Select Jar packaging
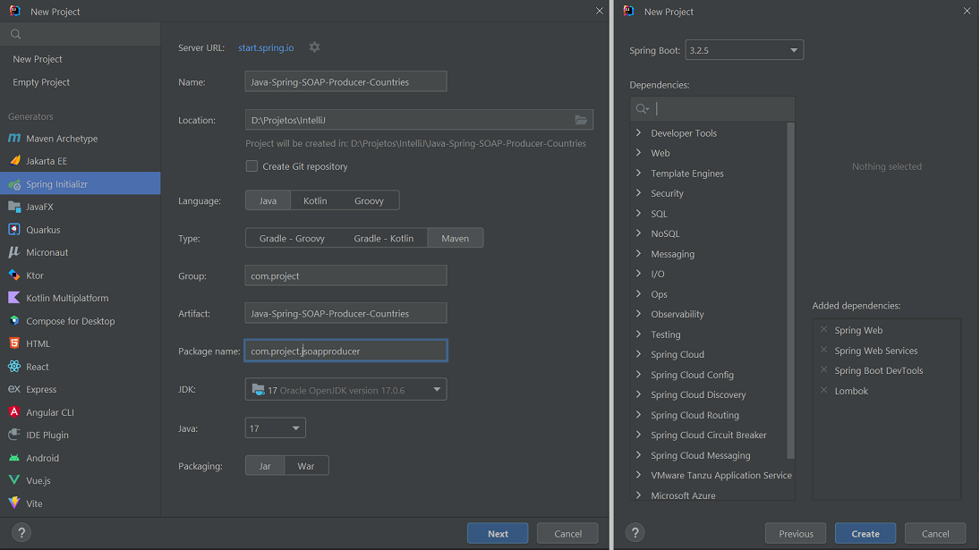This screenshot has height=550, width=980. click(x=265, y=466)
